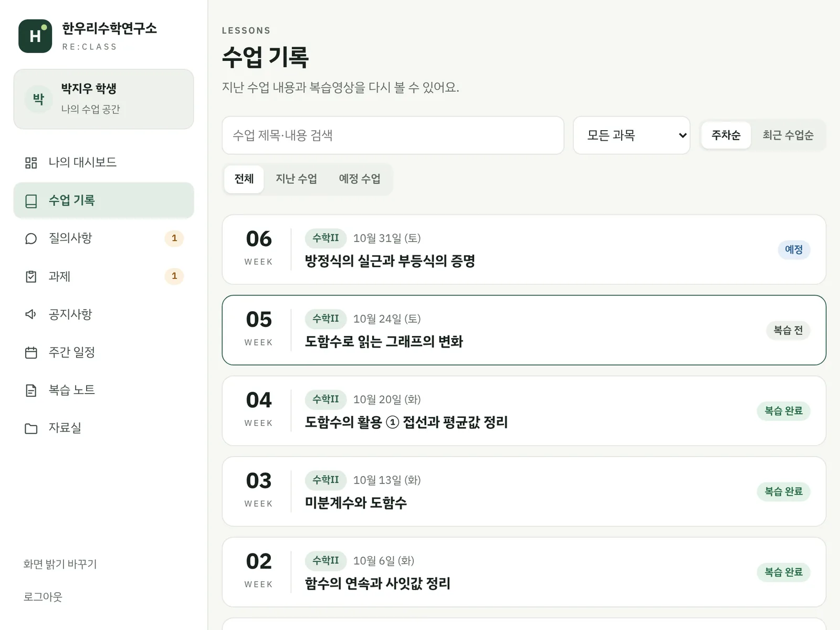The image size is (840, 630).
Task: Click the 수학II tag on 10월 24일 lesson
Action: [325, 318]
